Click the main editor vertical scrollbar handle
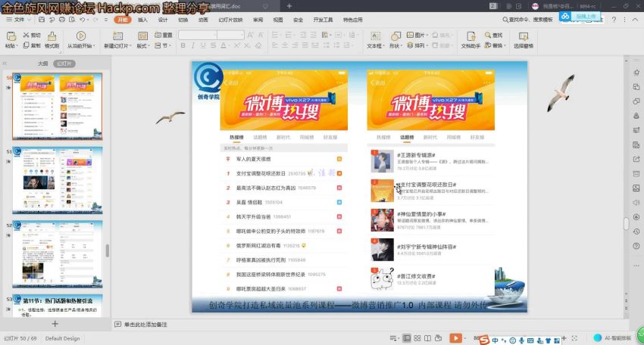The image size is (644, 345). [626, 224]
